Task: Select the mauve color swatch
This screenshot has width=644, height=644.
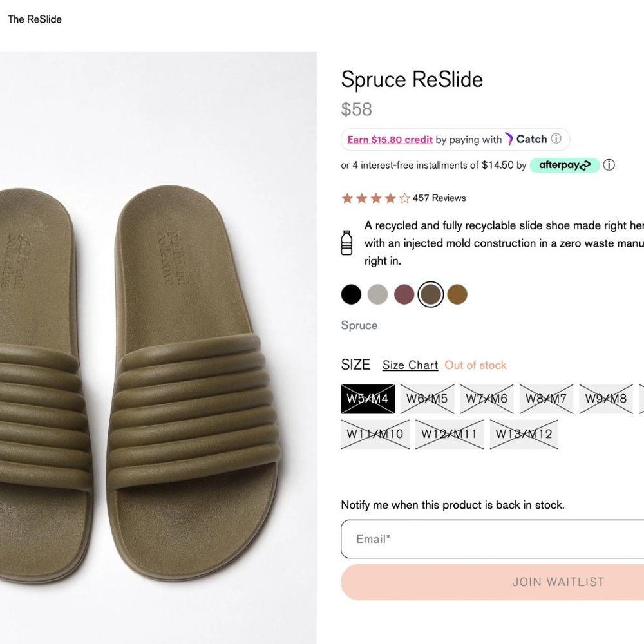Action: (x=404, y=295)
